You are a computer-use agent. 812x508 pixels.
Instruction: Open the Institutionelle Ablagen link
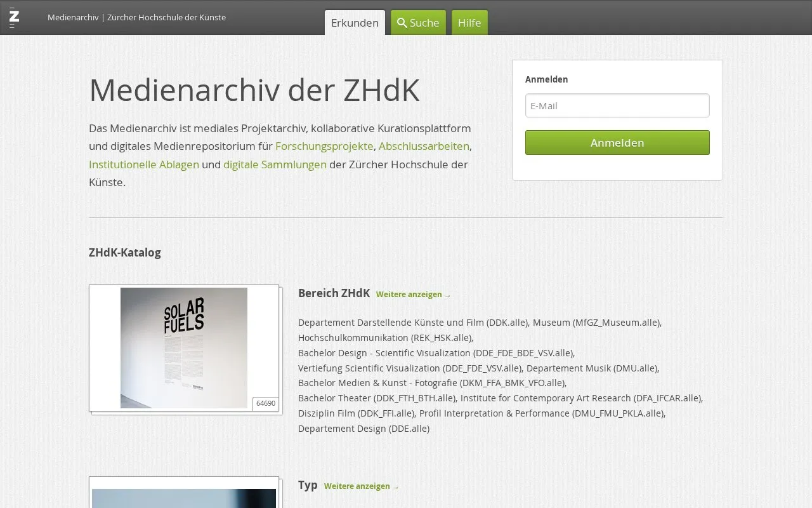pos(144,164)
